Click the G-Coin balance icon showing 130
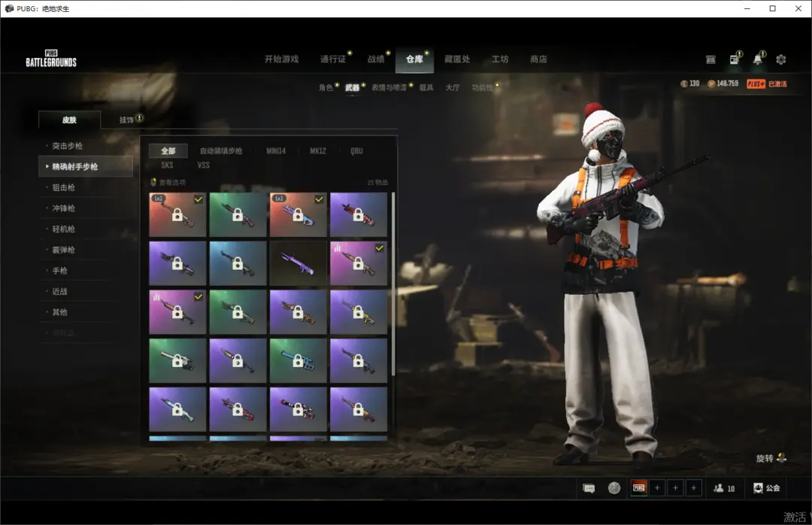 coord(684,84)
